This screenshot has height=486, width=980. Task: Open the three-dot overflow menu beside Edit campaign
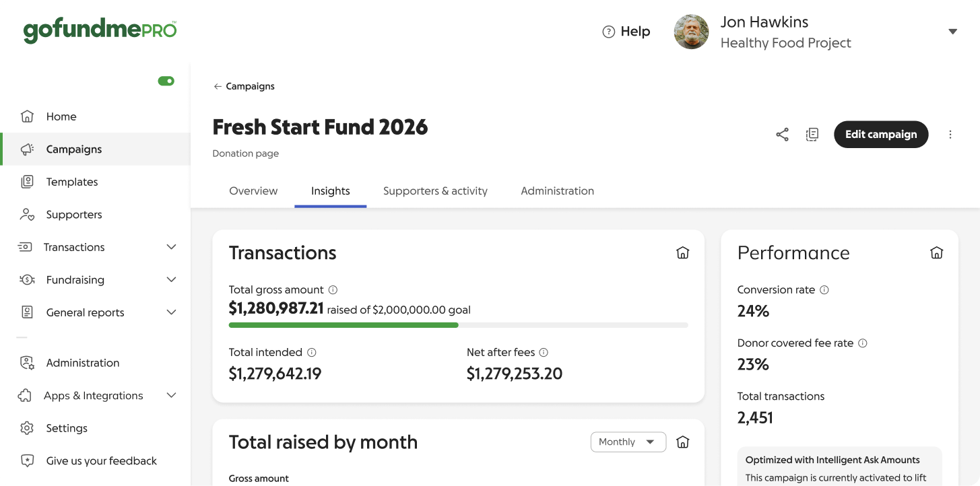coord(950,134)
